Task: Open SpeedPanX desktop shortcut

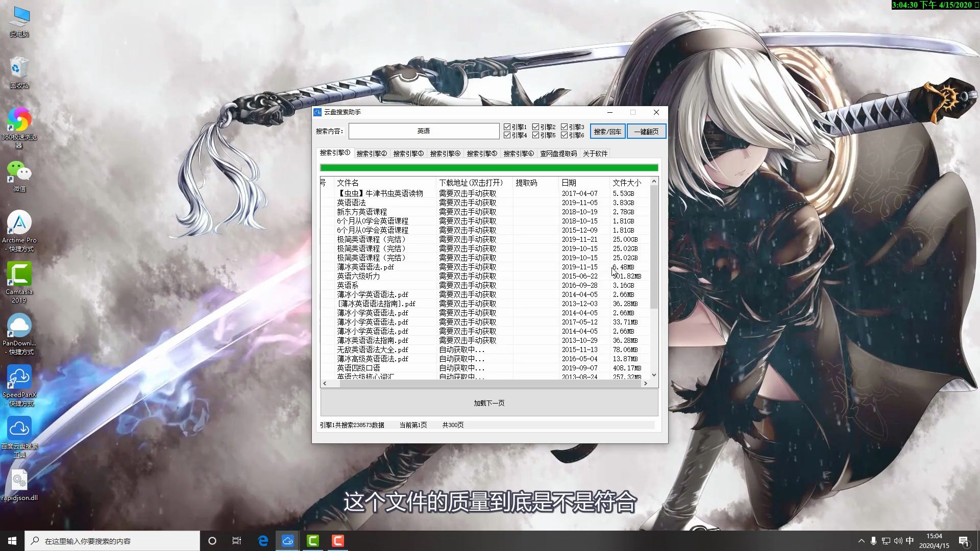Action: pyautogui.click(x=19, y=378)
